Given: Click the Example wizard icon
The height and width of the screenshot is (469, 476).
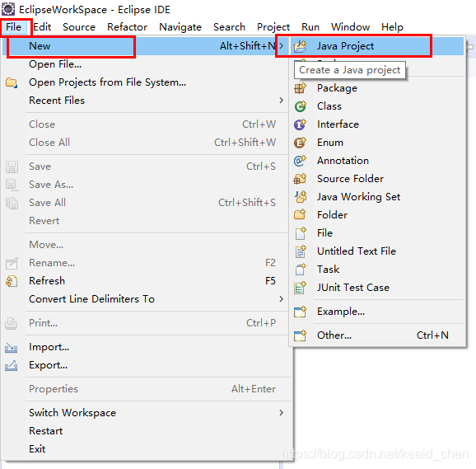Looking at the screenshot, I should coord(301,312).
